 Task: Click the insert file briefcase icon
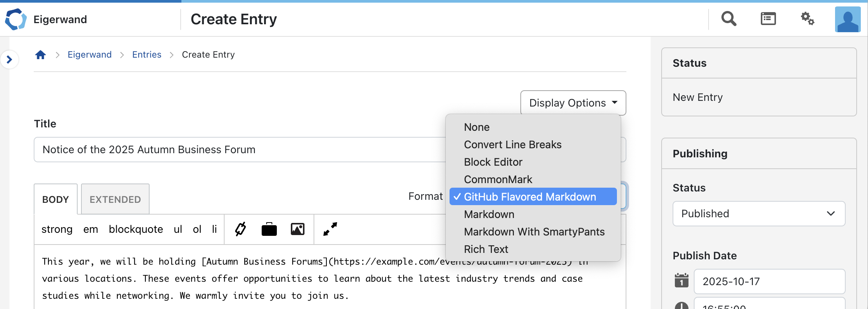pyautogui.click(x=269, y=229)
